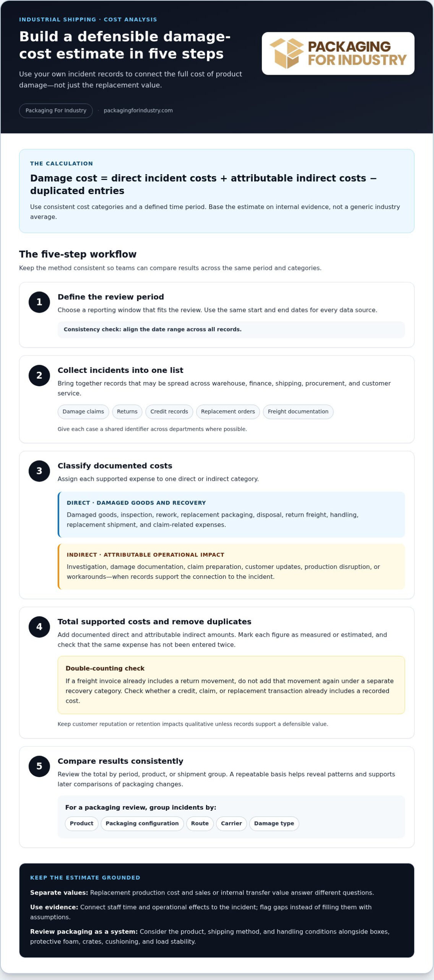The width and height of the screenshot is (434, 980).
Task: Click the Packaging For Industry pill
Action: (56, 111)
